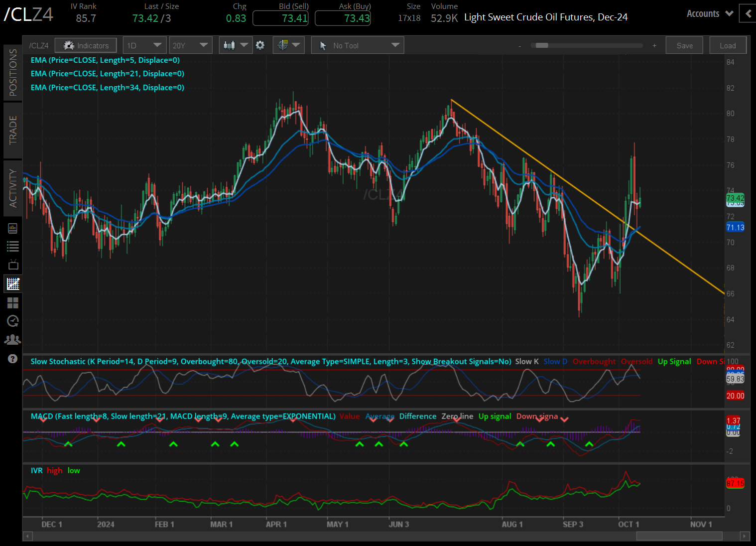Click the Bid (Sell) price box
756x546 pixels.
tap(280, 18)
